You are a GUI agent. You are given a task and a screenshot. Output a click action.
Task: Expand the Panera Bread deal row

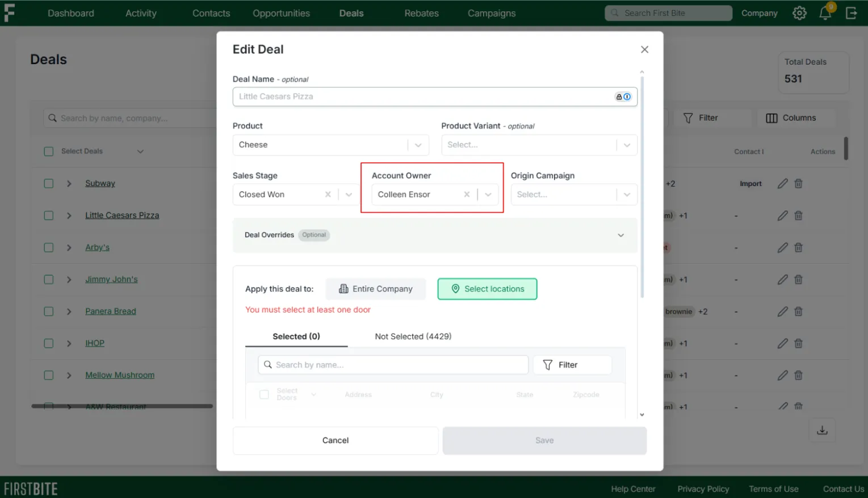(x=69, y=311)
